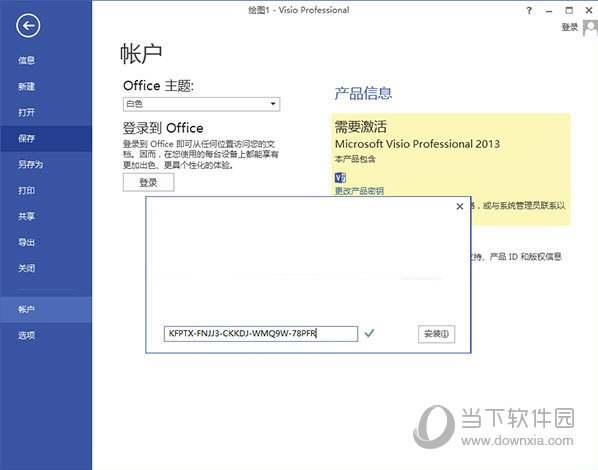Choose 打开 from the backstage menu
Image resolution: width=598 pixels, height=470 pixels.
(26, 112)
